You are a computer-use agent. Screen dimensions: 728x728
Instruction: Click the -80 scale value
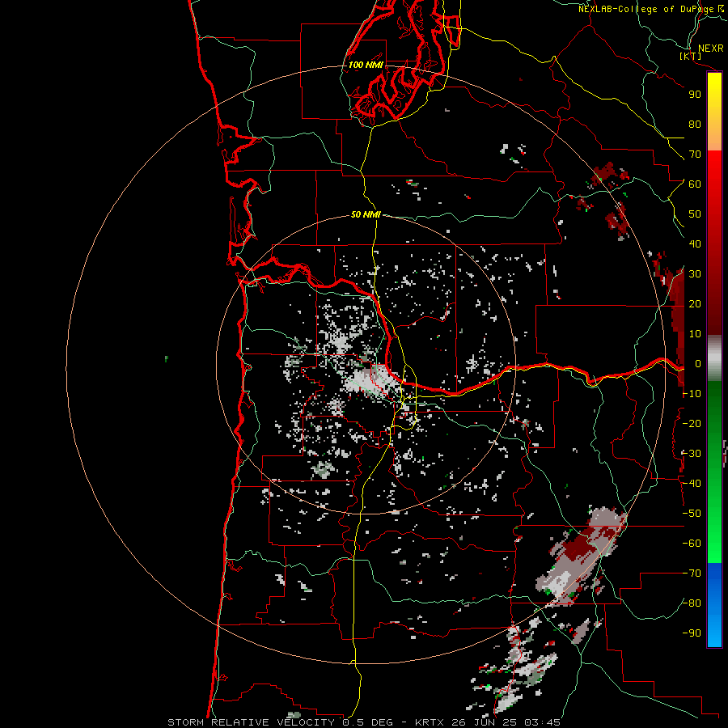[x=692, y=603]
